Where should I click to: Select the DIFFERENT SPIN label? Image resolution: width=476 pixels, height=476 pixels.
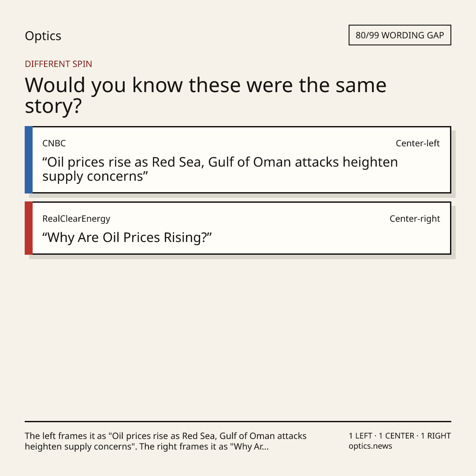58,64
